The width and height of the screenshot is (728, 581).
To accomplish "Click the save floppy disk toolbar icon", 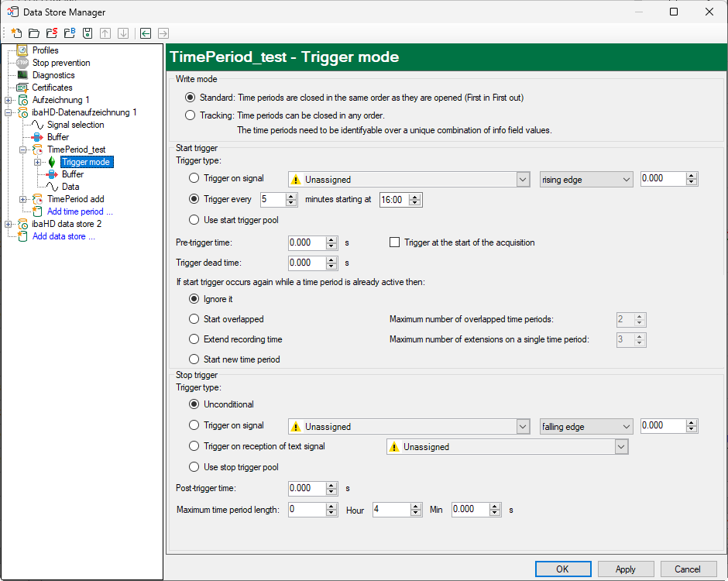I will [88, 33].
